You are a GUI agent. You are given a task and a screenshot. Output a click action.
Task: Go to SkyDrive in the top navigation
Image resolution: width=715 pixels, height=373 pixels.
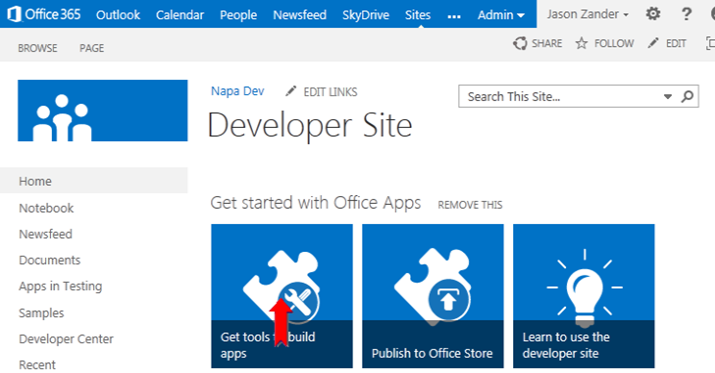366,15
